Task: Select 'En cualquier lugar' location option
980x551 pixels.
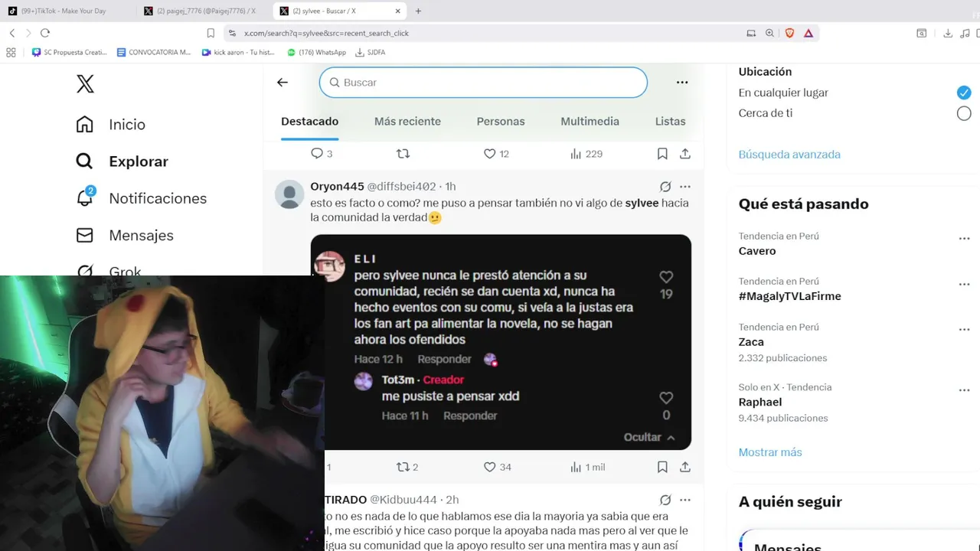Action: click(964, 93)
